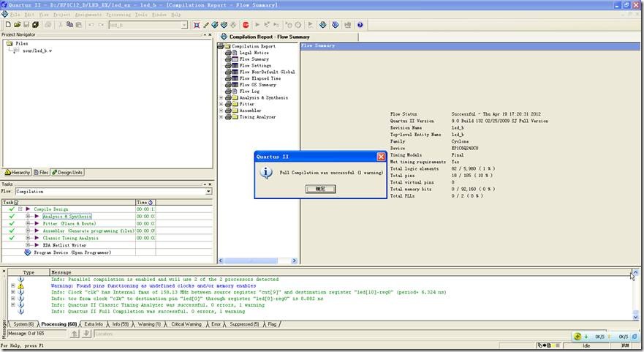Select Flow Settings in report tree
644x352 pixels.
(x=255, y=65)
